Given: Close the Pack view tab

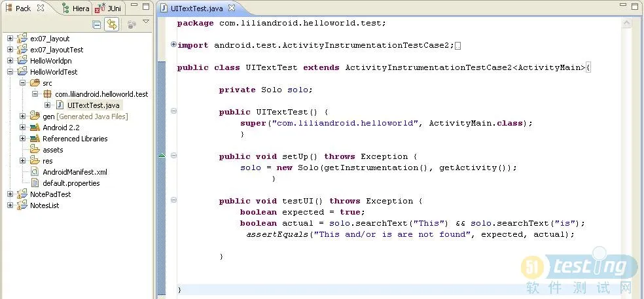Looking at the screenshot, I should pyautogui.click(x=41, y=8).
